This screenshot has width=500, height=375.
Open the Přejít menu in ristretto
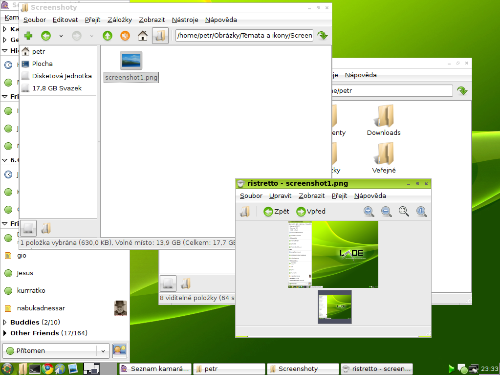[x=339, y=196]
